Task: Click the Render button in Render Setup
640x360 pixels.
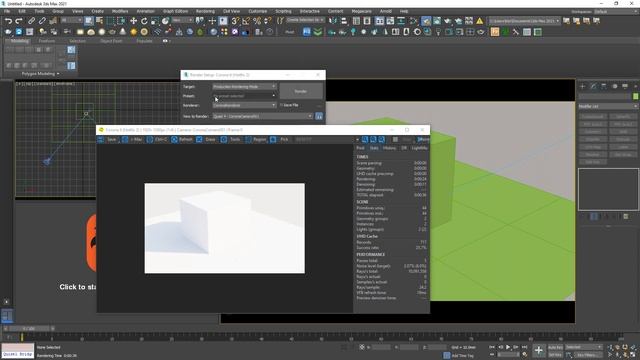Action: (x=301, y=91)
